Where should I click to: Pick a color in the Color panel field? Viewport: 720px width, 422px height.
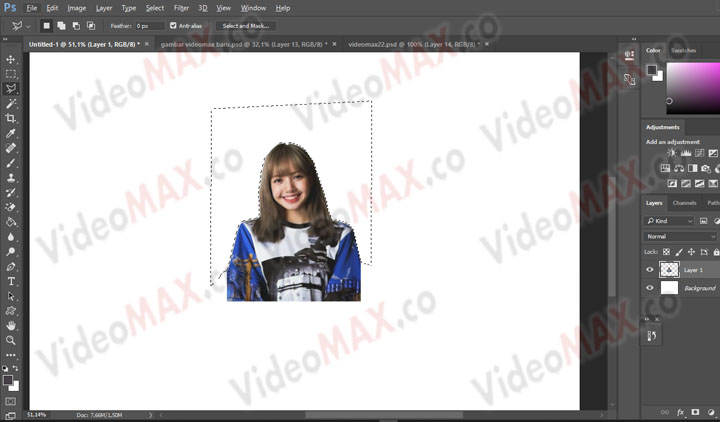(693, 88)
